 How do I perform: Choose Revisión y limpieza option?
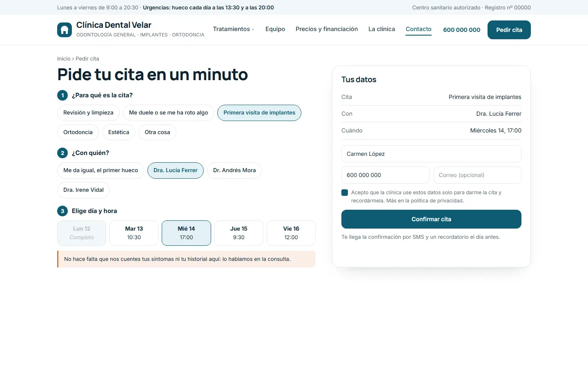point(88,113)
